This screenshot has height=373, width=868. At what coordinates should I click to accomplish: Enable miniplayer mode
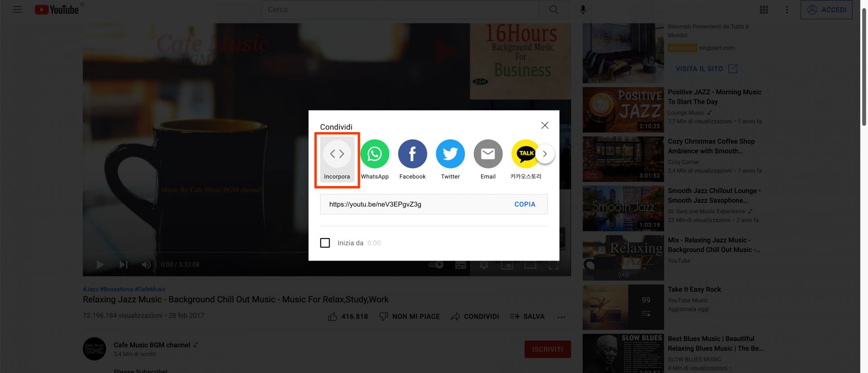point(507,265)
